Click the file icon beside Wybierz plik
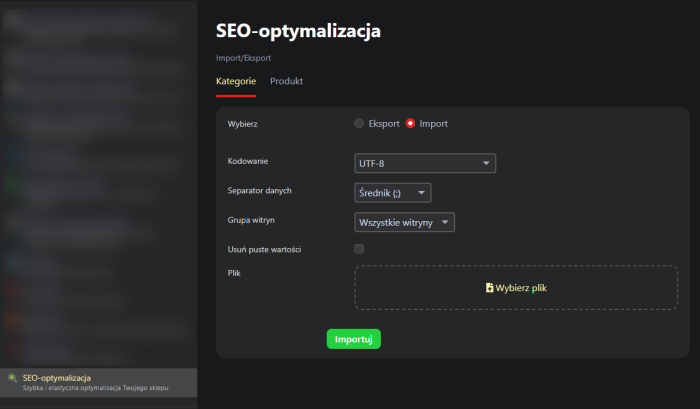The image size is (700, 409). point(489,288)
